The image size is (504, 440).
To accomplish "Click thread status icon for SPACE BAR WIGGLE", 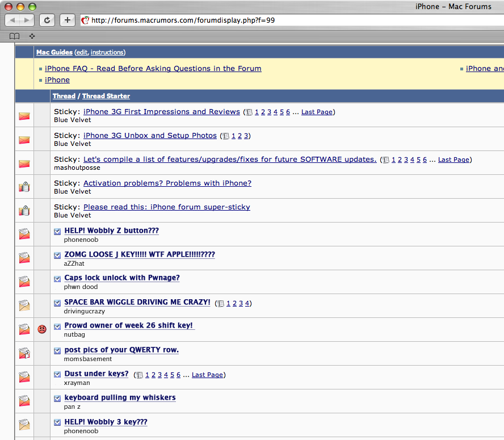I will (24, 305).
